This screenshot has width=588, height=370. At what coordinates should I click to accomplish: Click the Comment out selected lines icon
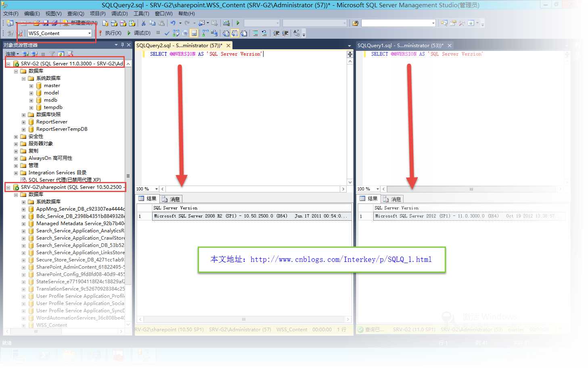[255, 33]
